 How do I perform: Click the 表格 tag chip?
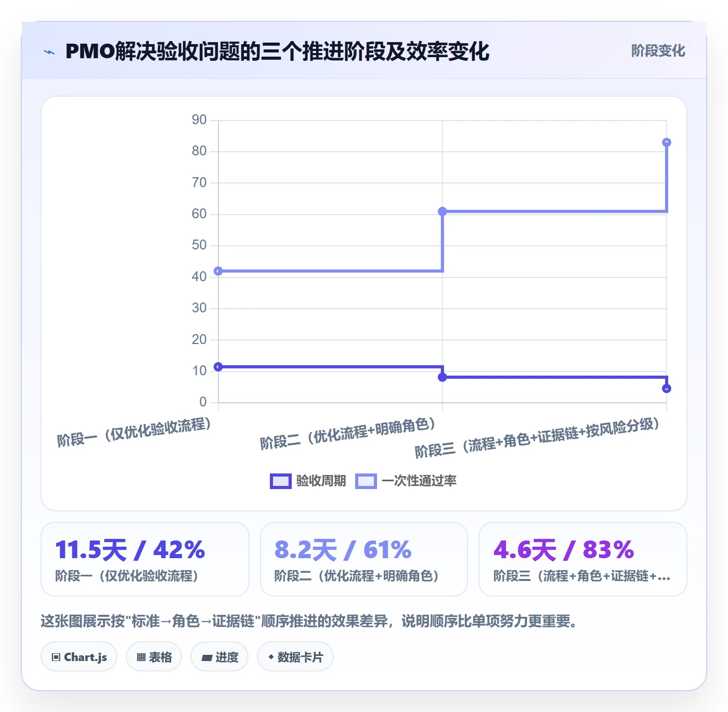pos(154,657)
